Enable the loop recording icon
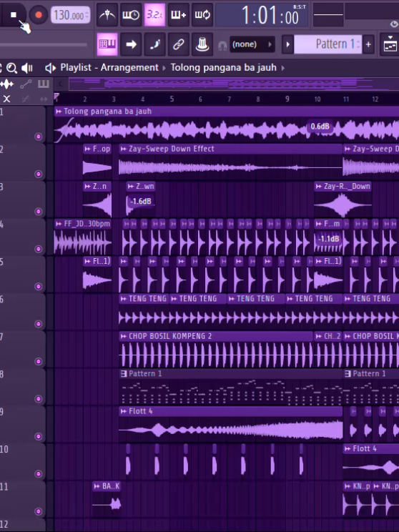Image resolution: width=399 pixels, height=532 pixels. [x=202, y=15]
